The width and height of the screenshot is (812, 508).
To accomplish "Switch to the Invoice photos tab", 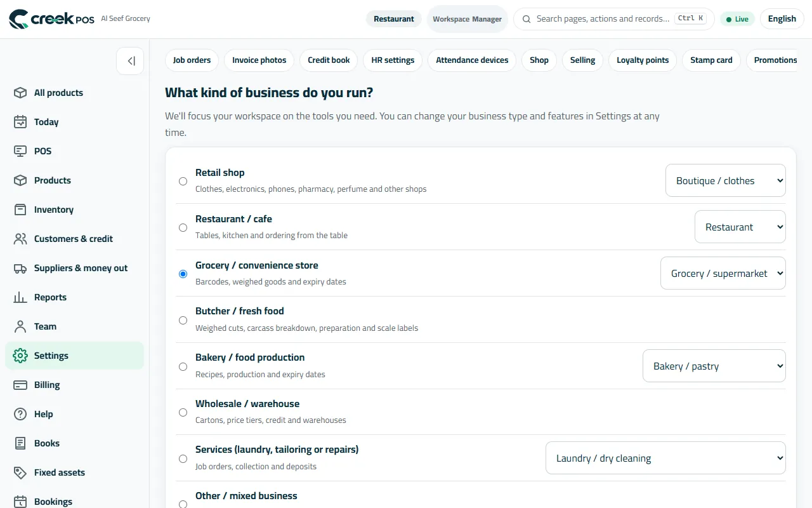I will coord(259,60).
